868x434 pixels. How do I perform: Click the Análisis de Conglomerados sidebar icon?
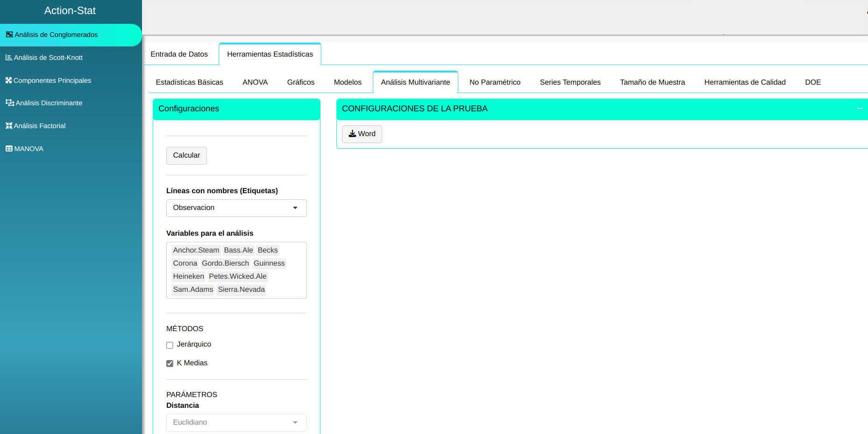pos(9,35)
